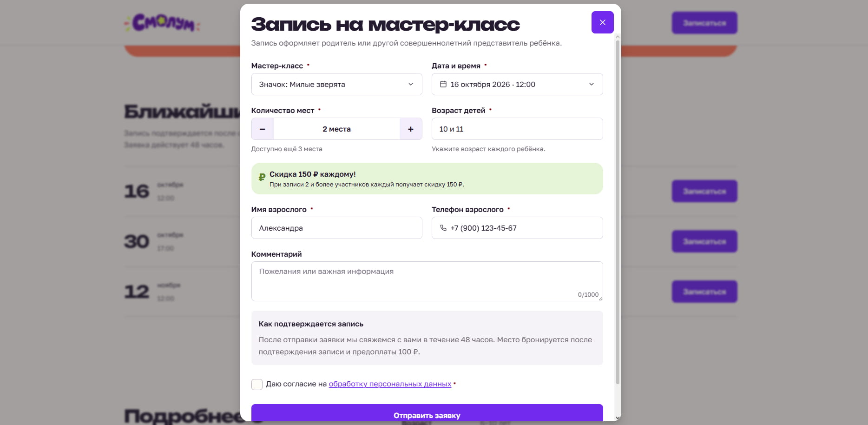Close the master-class booking dialog
Screen dimensions: 868x425
pos(602,22)
